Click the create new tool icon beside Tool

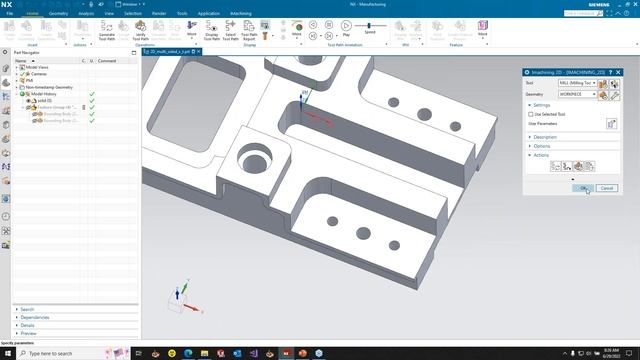click(603, 84)
